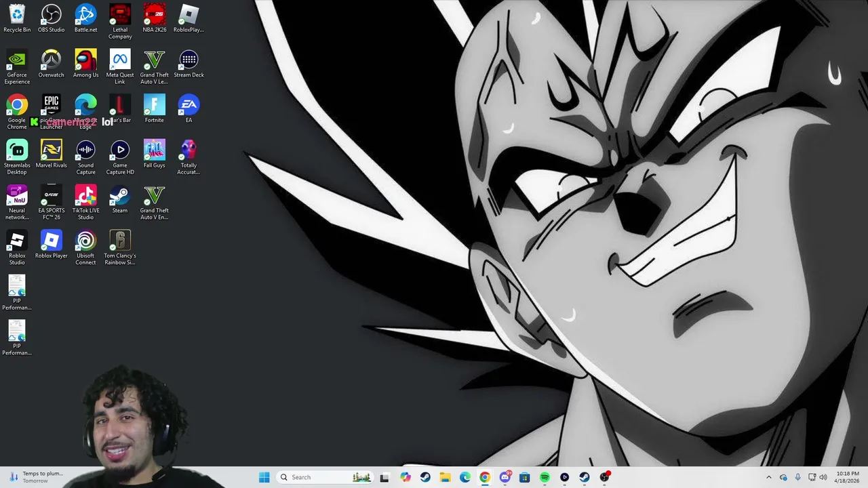This screenshot has height=488, width=868.
Task: Expand the hidden system tray icons chevron
Action: click(x=768, y=477)
